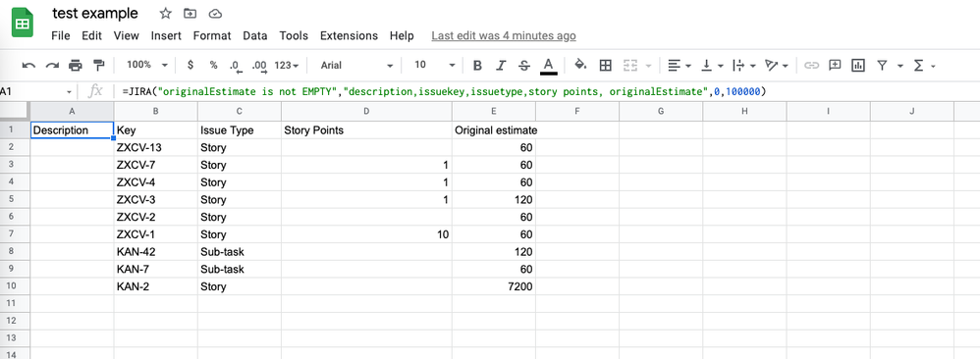Open the Help menu

402,35
